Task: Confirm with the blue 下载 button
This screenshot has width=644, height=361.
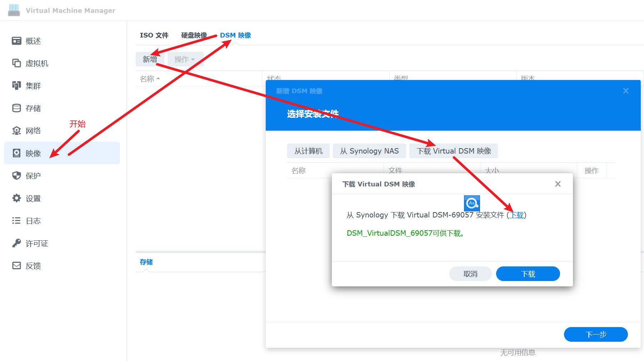Action: 528,274
